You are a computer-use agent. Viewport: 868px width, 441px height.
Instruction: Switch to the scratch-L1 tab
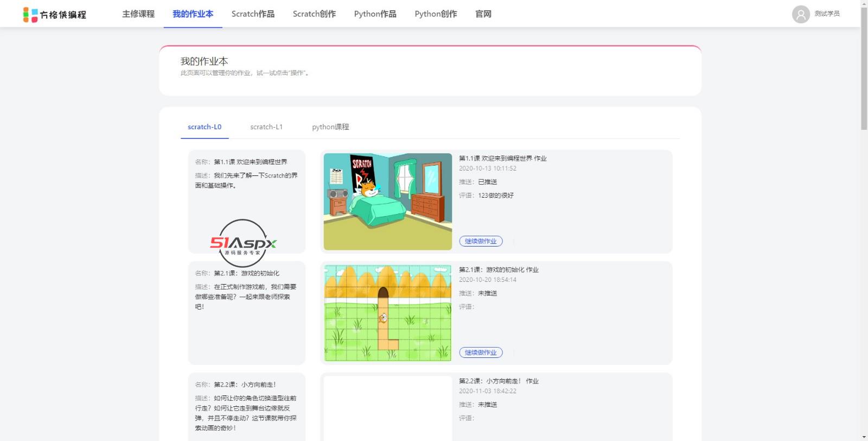tap(266, 127)
